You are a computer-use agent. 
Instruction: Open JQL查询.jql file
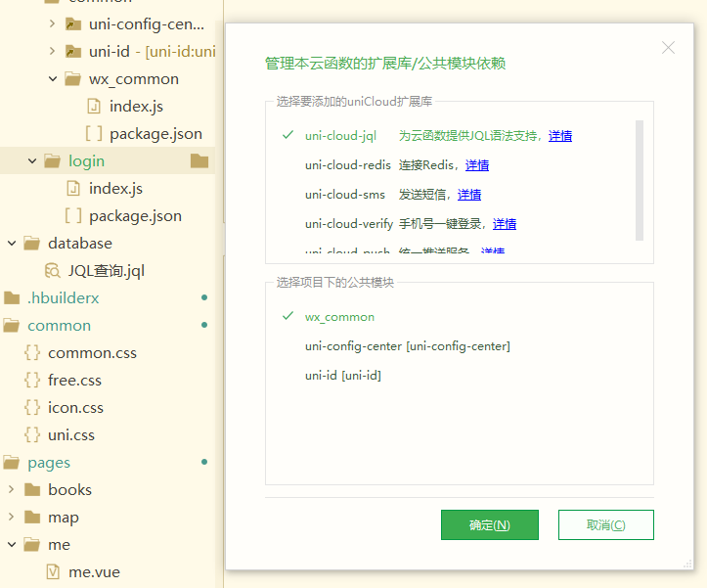(107, 271)
